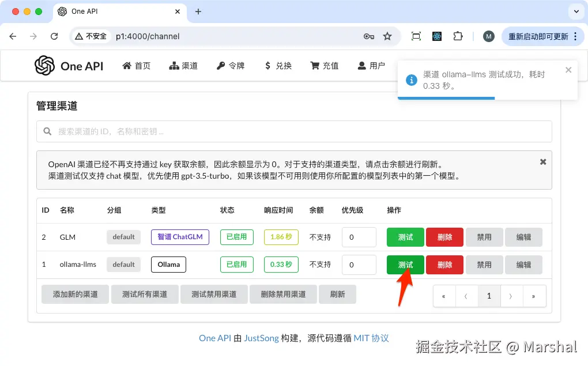Open the 首页 home menu
588x366 pixels.
[x=137, y=66]
